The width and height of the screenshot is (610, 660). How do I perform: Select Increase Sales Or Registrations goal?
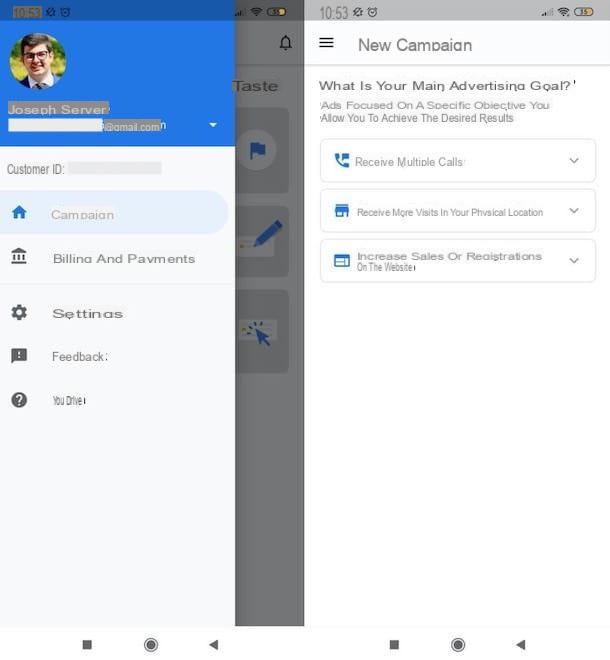pos(458,261)
